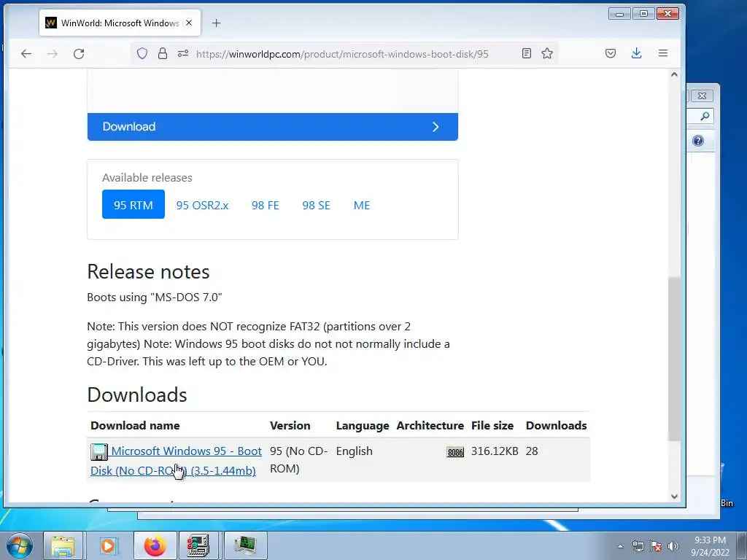Show hidden system tray icons
The image size is (747, 560).
pyautogui.click(x=620, y=546)
